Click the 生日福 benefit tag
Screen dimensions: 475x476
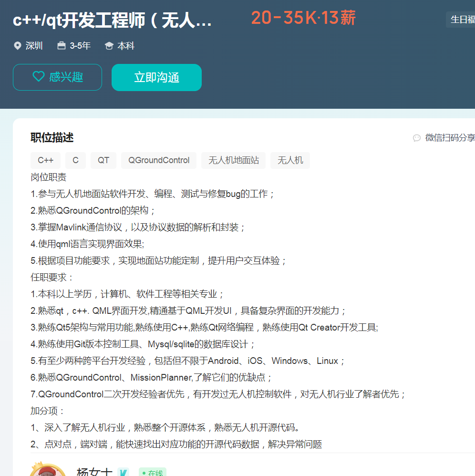pyautogui.click(x=460, y=20)
